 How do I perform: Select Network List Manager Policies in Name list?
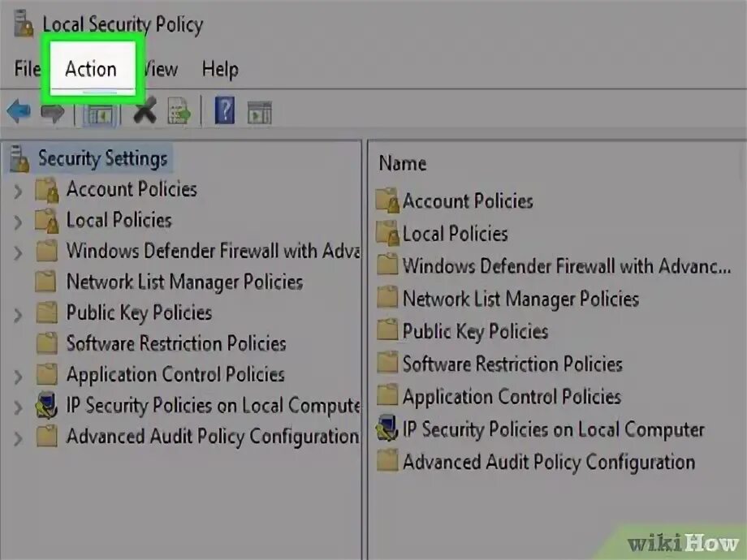(x=520, y=299)
